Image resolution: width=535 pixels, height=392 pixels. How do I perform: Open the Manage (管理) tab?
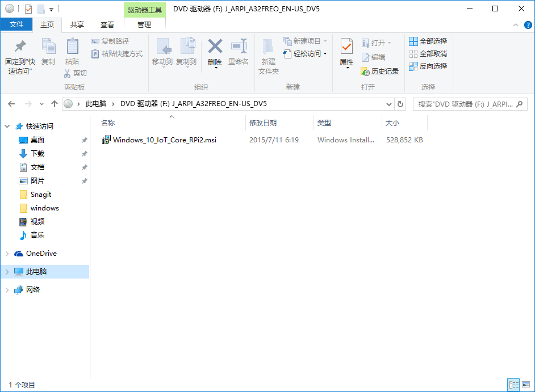144,25
